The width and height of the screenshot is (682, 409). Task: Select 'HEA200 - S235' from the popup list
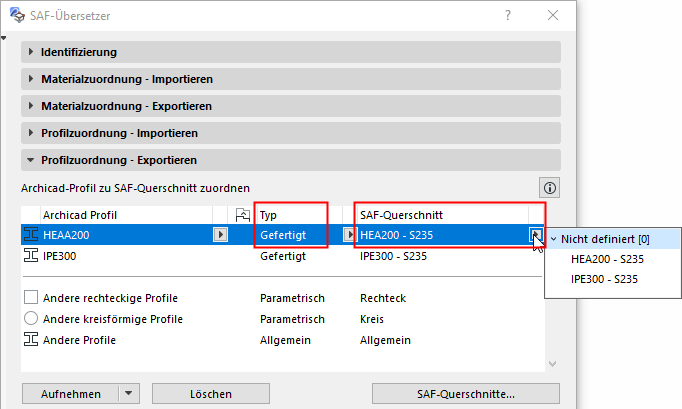pyautogui.click(x=607, y=258)
